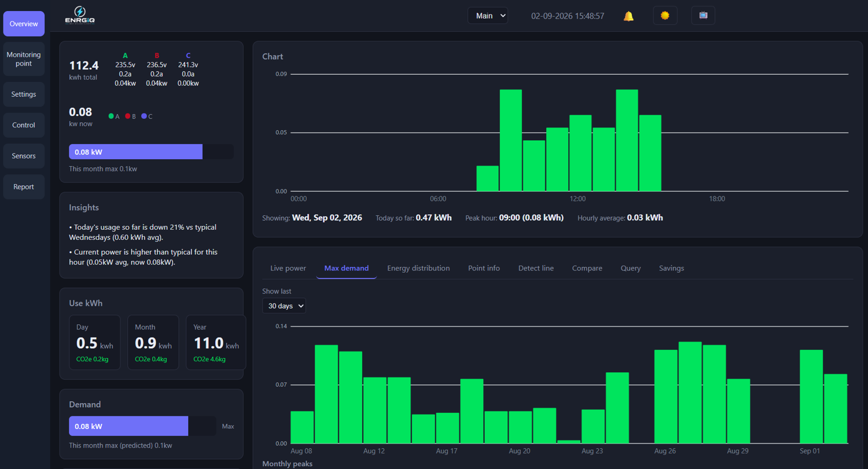The height and width of the screenshot is (469, 868).
Task: Click 'Peak hour: 09:00 (0.08 kWh)'
Action: point(514,218)
